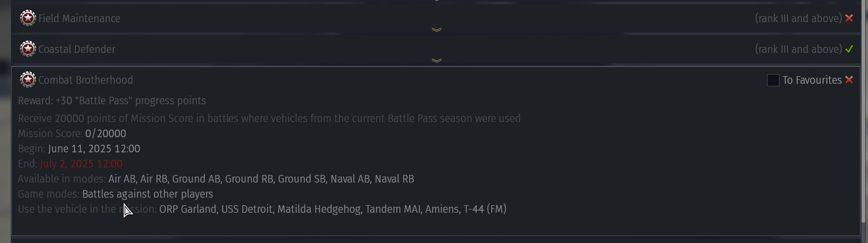This screenshot has width=868, height=243.
Task: Click the vehicle list starting with ORP Garland
Action: (333, 209)
